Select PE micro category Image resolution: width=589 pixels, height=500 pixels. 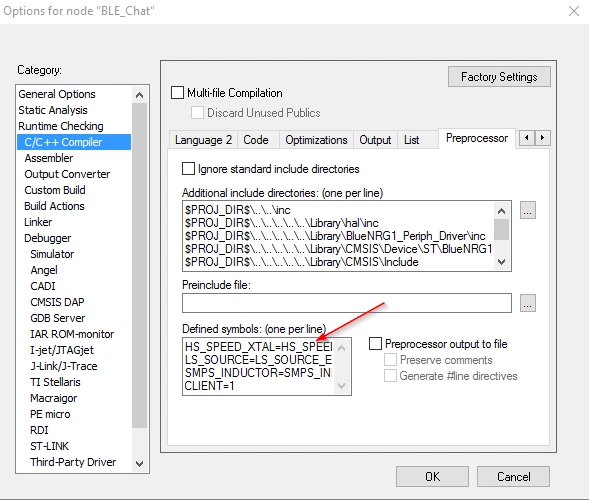pyautogui.click(x=74, y=414)
